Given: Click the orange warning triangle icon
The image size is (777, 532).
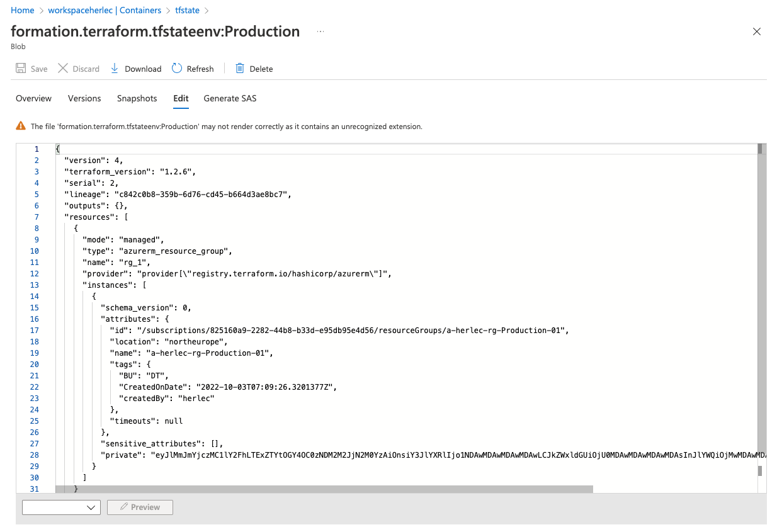Looking at the screenshot, I should point(21,126).
